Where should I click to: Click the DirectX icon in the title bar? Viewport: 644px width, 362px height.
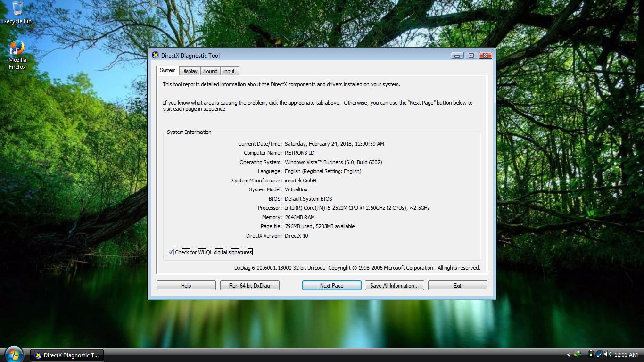[155, 55]
